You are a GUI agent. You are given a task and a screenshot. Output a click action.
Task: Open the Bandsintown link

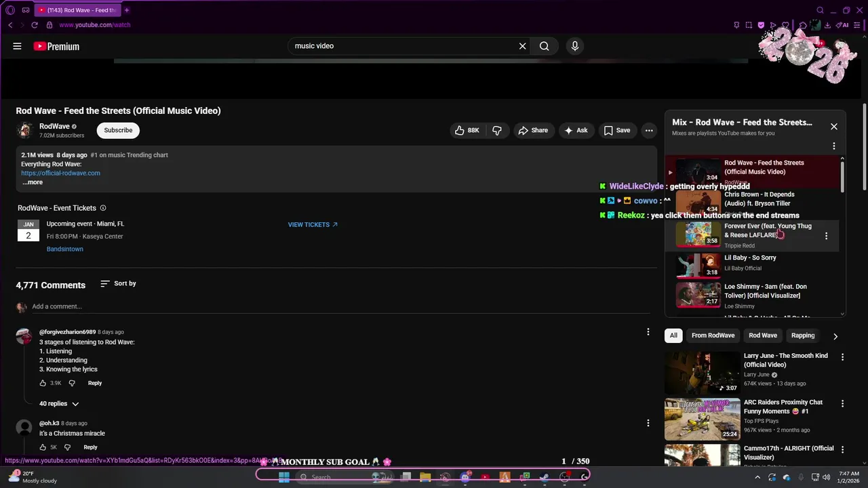coord(65,249)
